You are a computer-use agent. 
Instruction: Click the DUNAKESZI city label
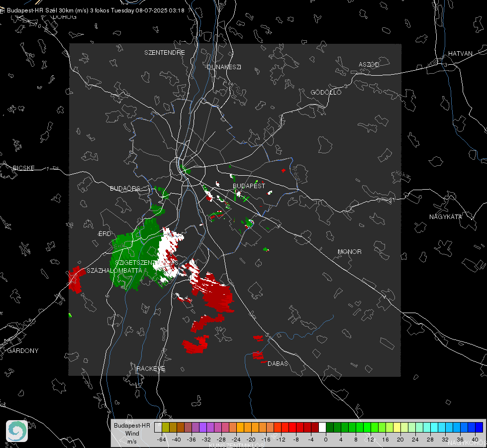coord(224,67)
